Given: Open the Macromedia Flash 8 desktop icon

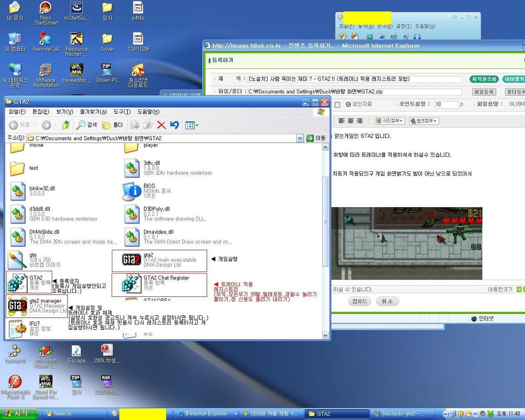Looking at the screenshot, I should click(x=15, y=387).
